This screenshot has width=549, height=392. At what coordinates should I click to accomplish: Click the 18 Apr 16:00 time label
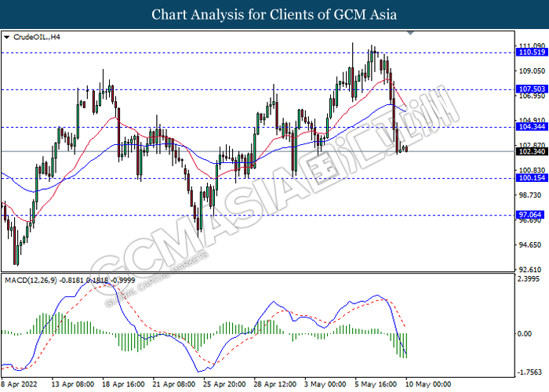click(123, 384)
